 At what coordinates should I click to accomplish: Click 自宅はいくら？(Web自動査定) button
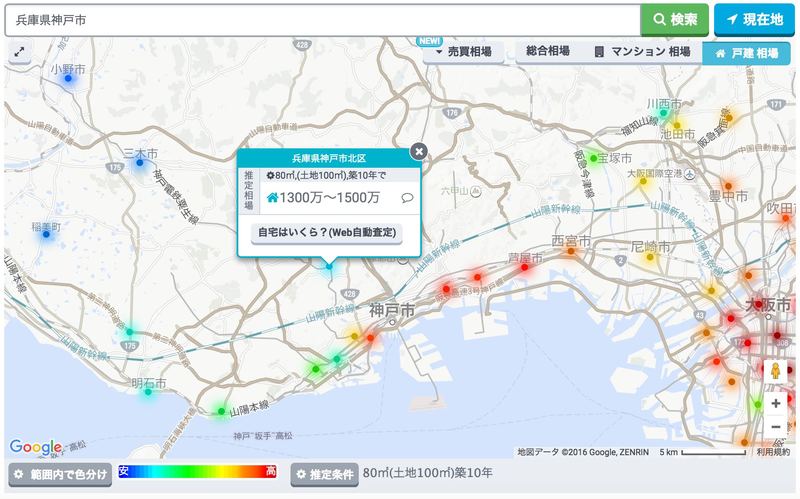coord(326,232)
